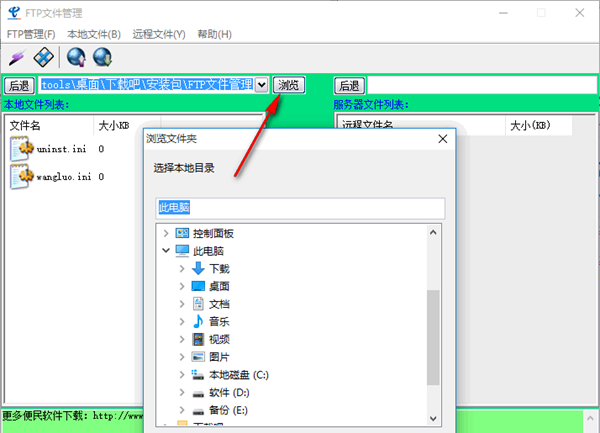Click the 大小(KB) remote column header
This screenshot has height=433, width=600.
coord(539,125)
